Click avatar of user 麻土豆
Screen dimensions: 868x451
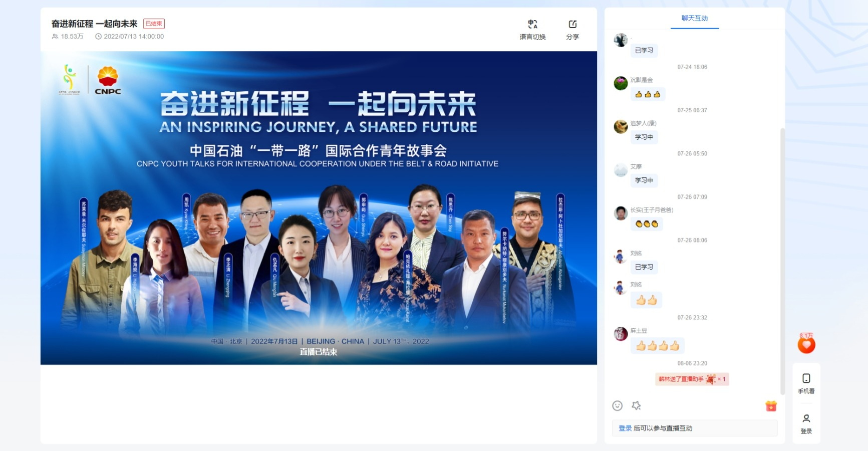point(621,334)
